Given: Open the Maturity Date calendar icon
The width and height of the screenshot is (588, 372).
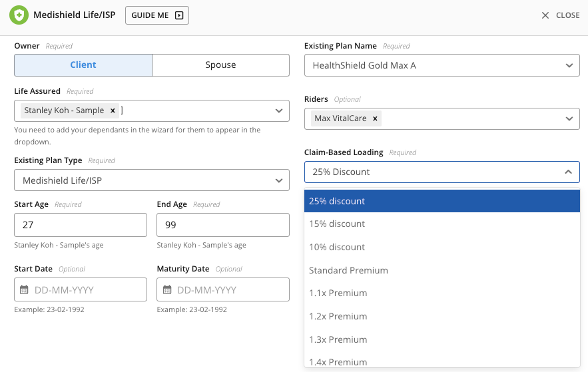Looking at the screenshot, I should click(x=167, y=289).
